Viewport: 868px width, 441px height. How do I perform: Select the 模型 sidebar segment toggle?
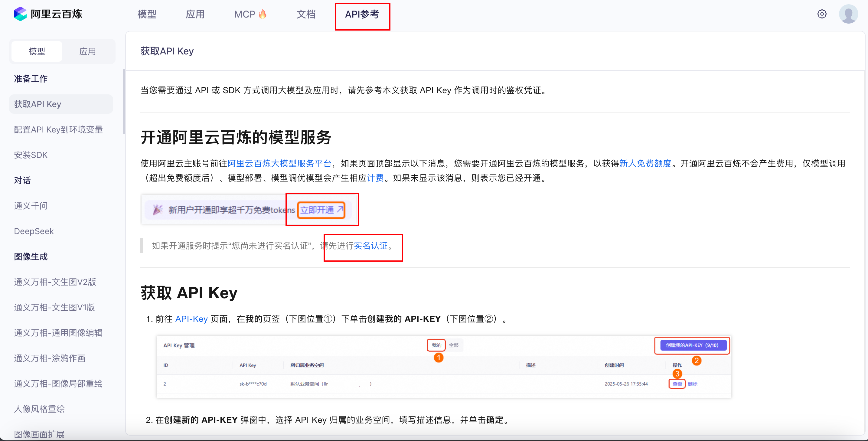click(37, 51)
